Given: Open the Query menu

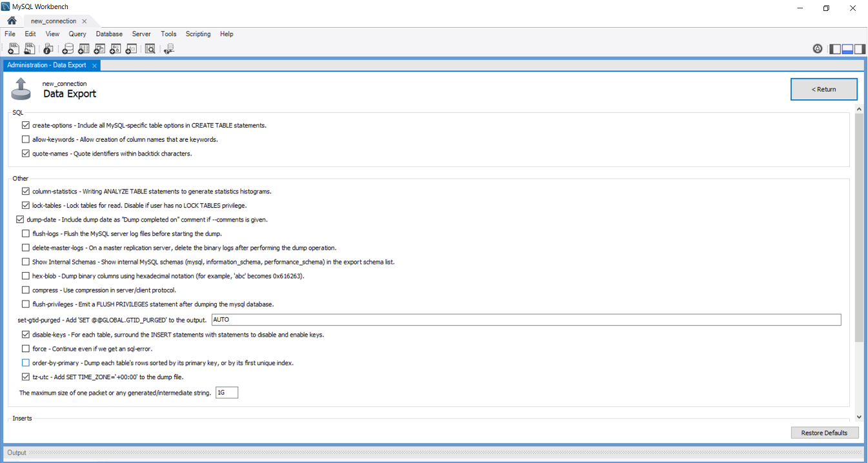Looking at the screenshot, I should [x=77, y=34].
